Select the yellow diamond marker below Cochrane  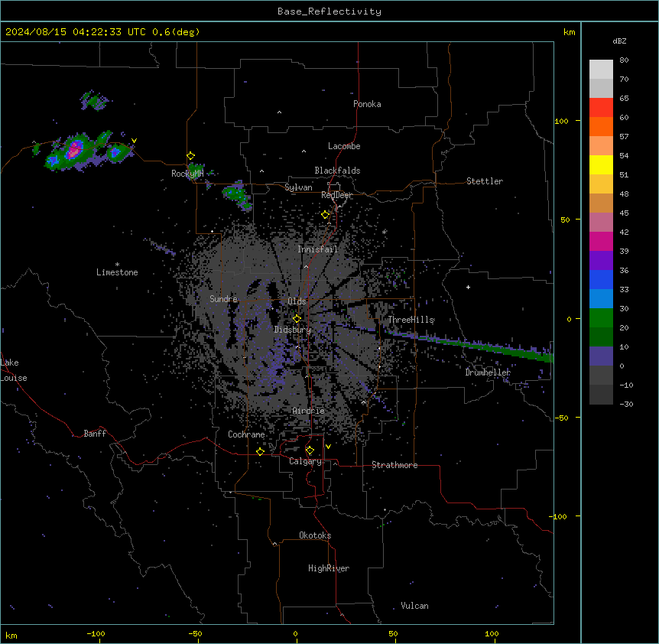260,451
